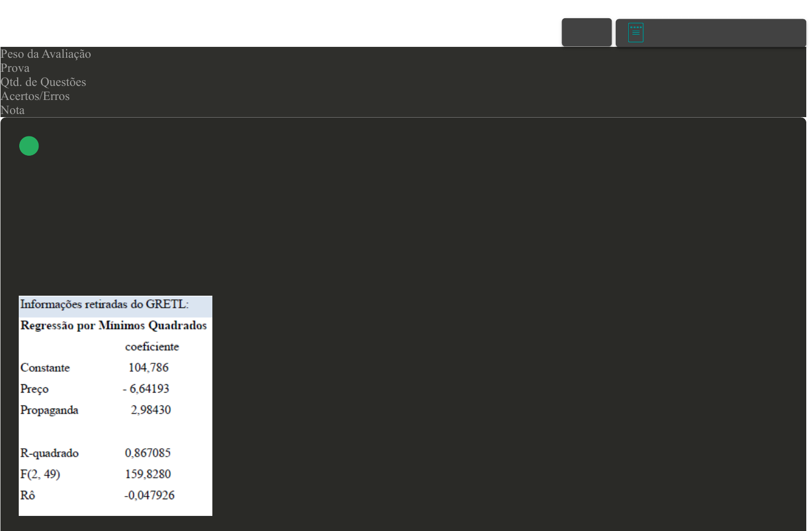Click the teal notepad document icon

pyautogui.click(x=636, y=32)
